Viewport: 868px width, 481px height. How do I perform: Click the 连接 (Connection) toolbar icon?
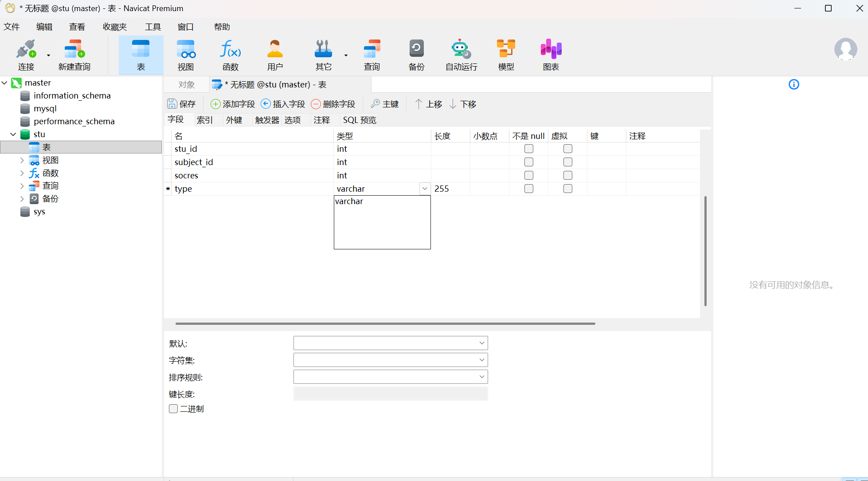point(26,50)
